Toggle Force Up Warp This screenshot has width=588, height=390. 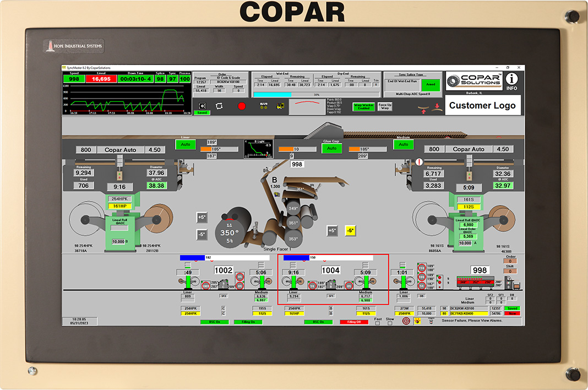[x=385, y=107]
